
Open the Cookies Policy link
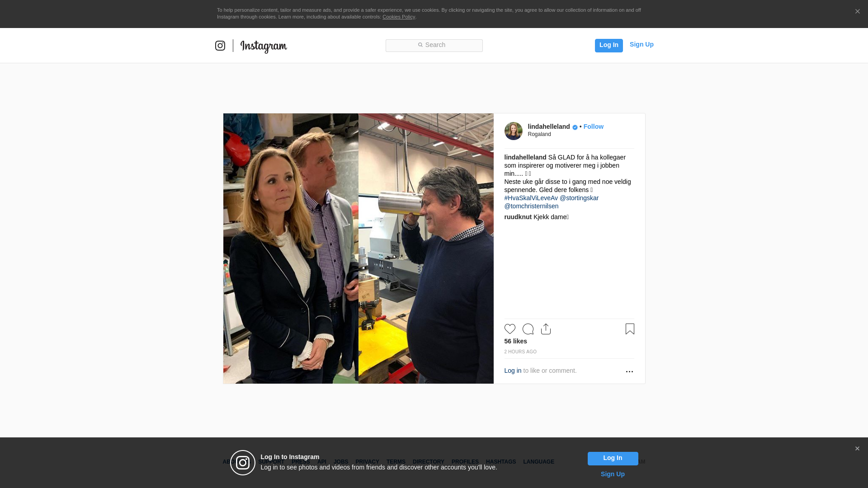click(399, 17)
